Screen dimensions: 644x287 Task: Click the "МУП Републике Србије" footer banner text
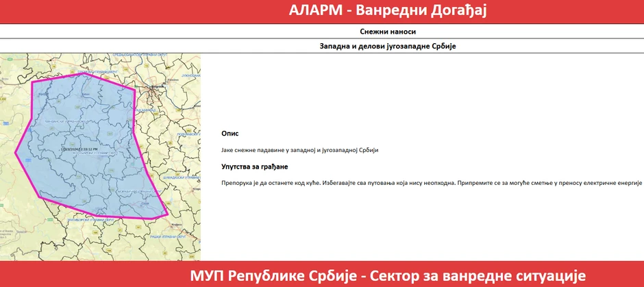(388, 275)
